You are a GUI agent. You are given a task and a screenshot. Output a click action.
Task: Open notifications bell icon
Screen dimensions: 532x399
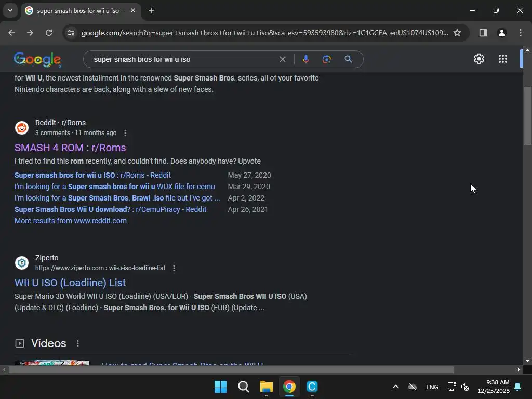coord(518,387)
